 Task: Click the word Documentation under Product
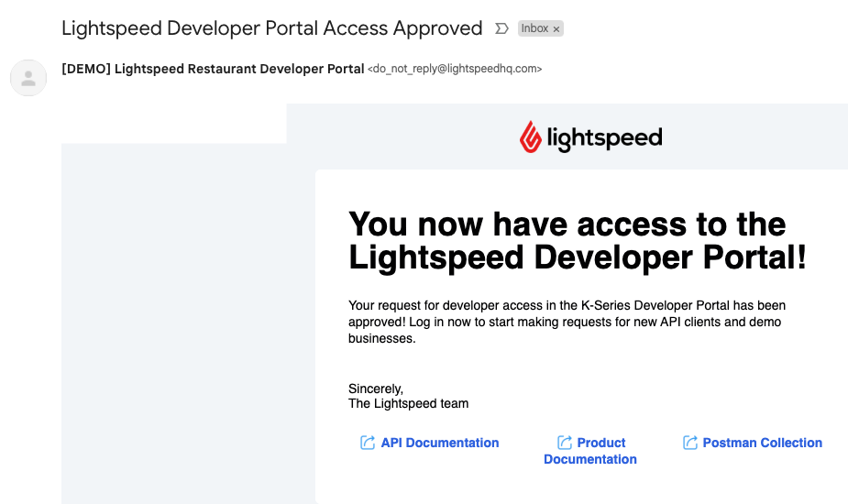590,459
